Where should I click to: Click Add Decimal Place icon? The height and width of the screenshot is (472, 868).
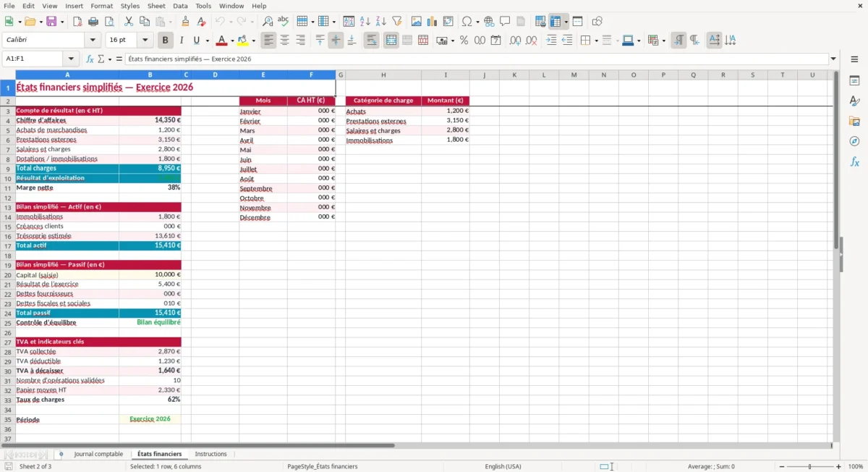pos(515,41)
